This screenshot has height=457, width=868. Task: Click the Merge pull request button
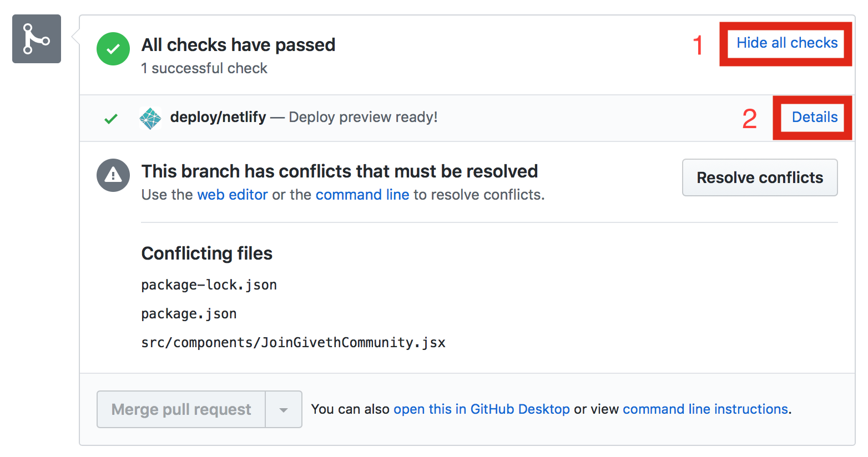[x=181, y=410]
